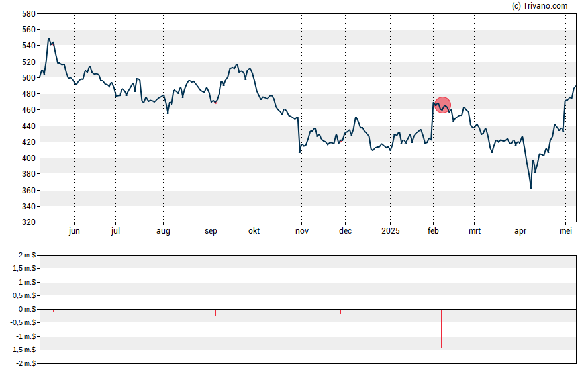The height and width of the screenshot is (374, 588).
Task: Click the 420 price axis label
Action: point(29,142)
